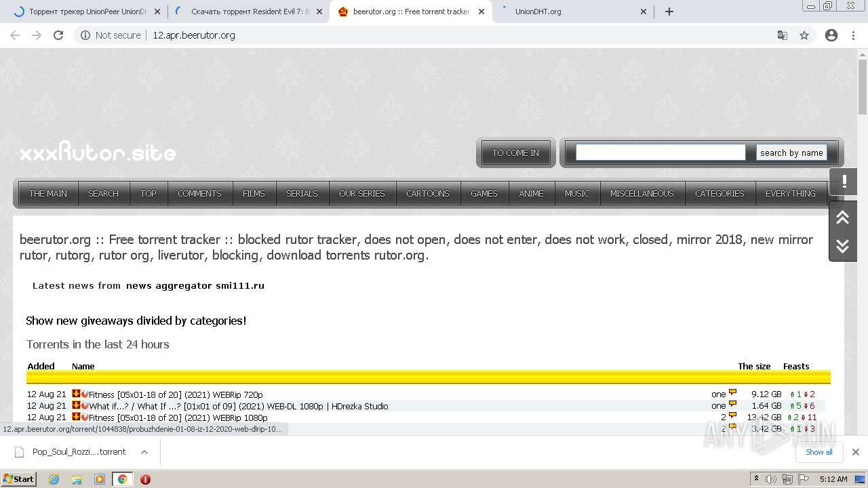Focus the torrent name search field
The width and height of the screenshot is (868, 488).
[660, 152]
